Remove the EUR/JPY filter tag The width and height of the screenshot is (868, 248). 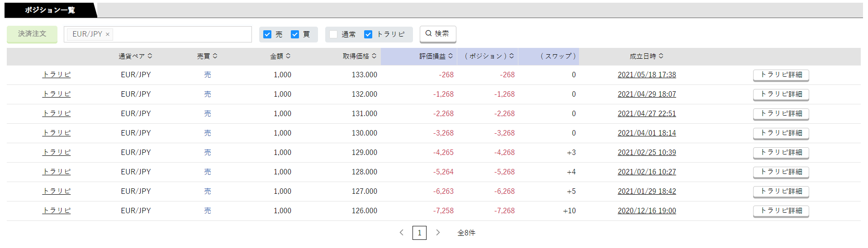pos(108,34)
